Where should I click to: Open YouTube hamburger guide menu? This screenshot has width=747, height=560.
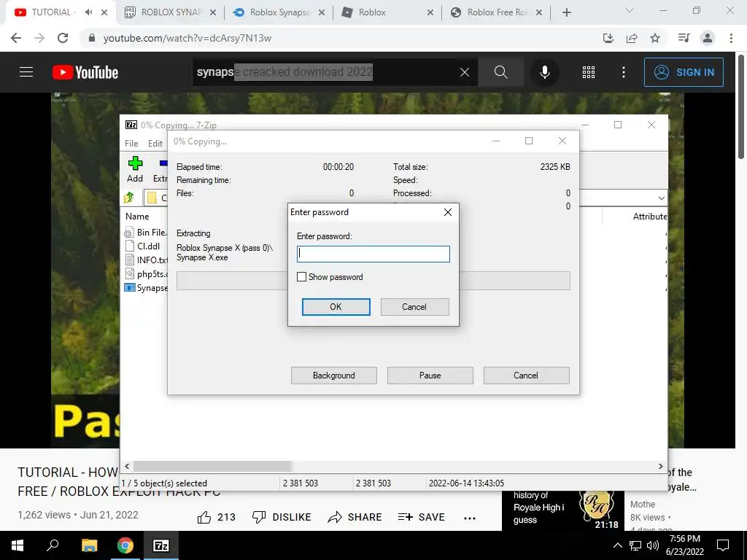26,72
